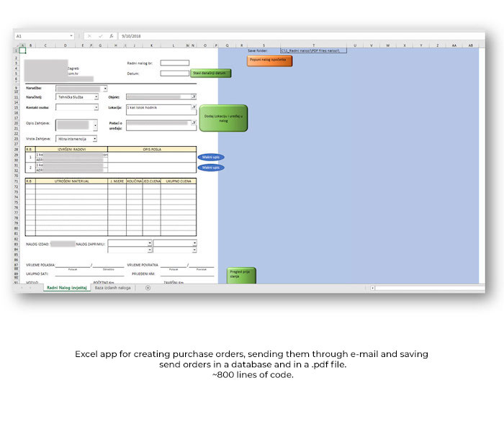Click the VRIJEME POLASKA label
This screenshot has width=504, height=424.
coord(40,265)
